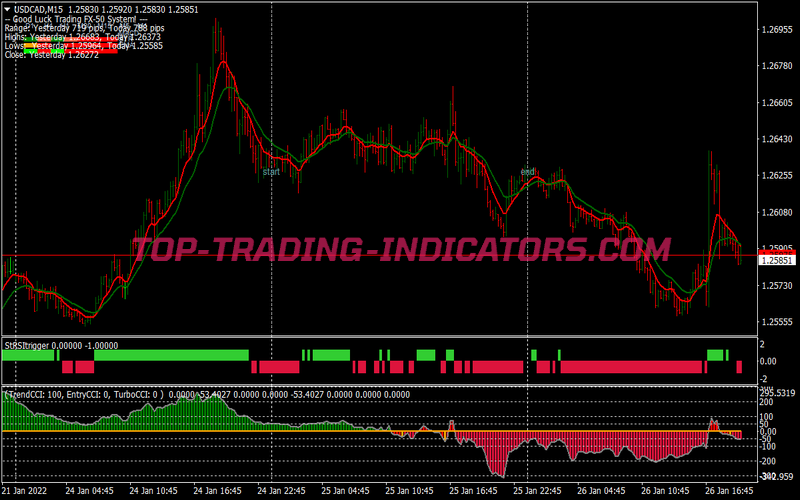Open the chart menu triangle beside USDCAD,M15
Viewport: 800px width, 500px height.
pos(7,9)
